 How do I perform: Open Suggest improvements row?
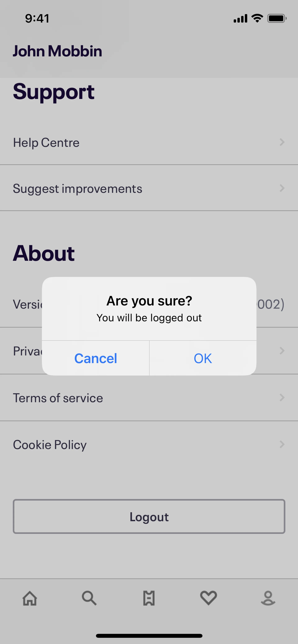tap(78, 189)
